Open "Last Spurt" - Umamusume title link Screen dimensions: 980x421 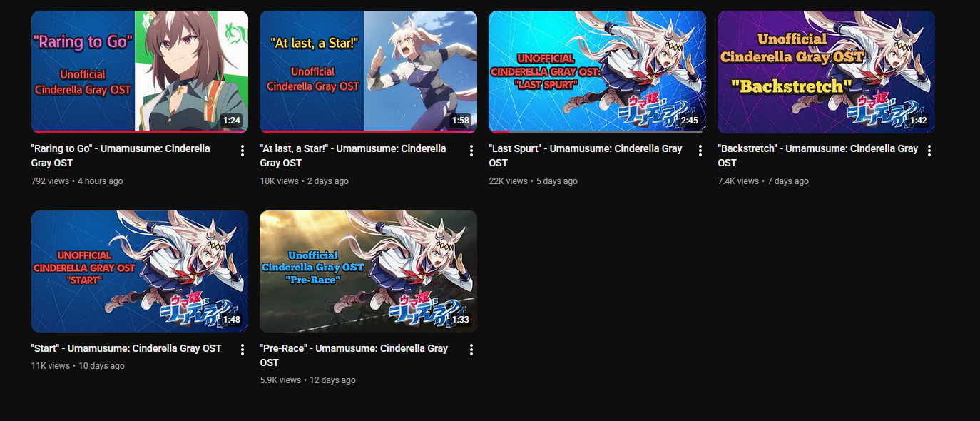pos(586,156)
